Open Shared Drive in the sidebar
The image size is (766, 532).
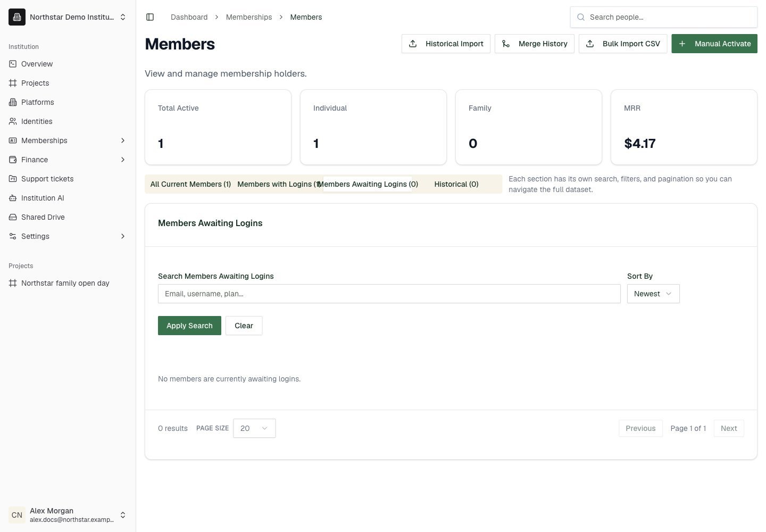pos(68,217)
